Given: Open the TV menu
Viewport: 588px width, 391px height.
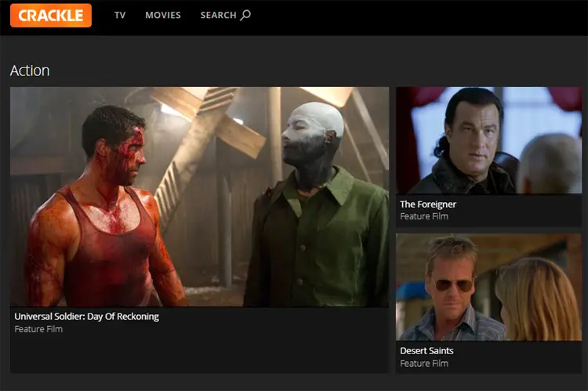Looking at the screenshot, I should point(120,16).
